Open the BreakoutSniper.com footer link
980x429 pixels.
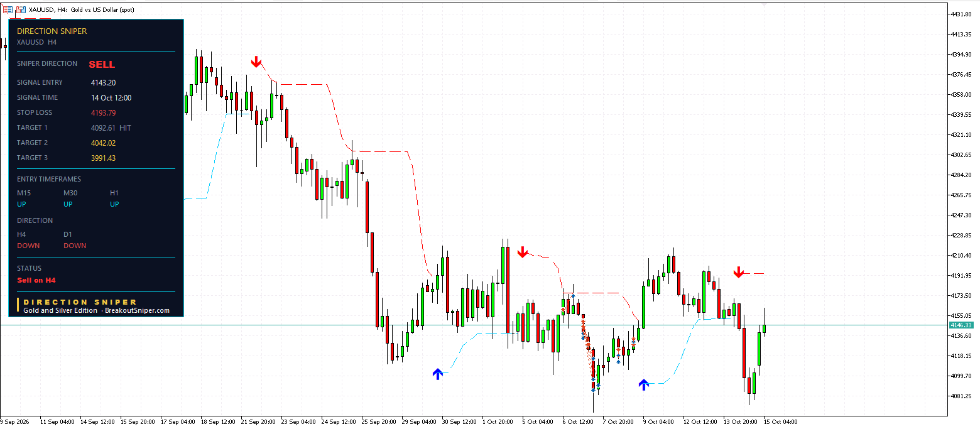coord(137,310)
